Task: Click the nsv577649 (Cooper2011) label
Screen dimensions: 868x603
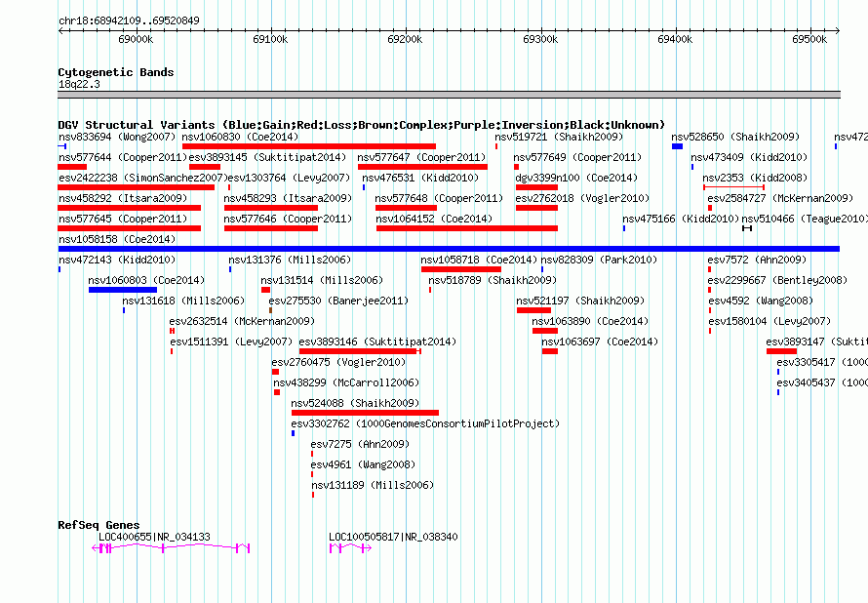Action: [x=577, y=157]
